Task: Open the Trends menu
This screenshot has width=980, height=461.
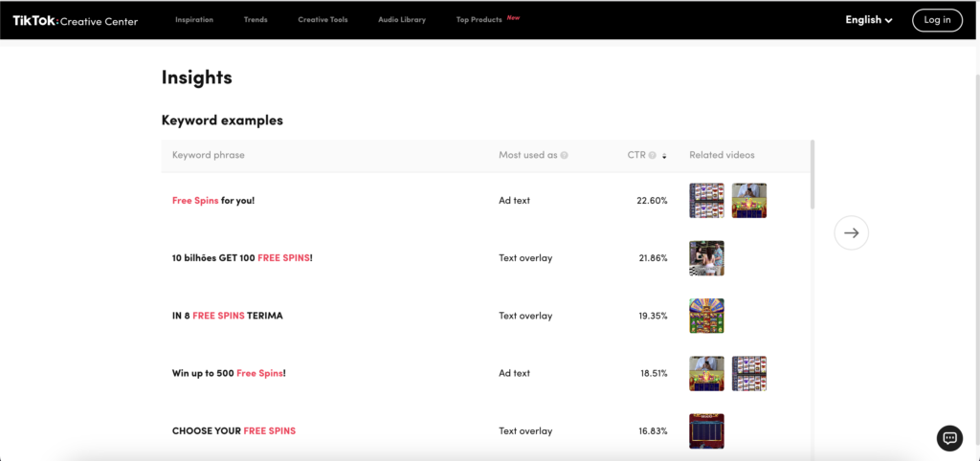Action: click(256, 20)
